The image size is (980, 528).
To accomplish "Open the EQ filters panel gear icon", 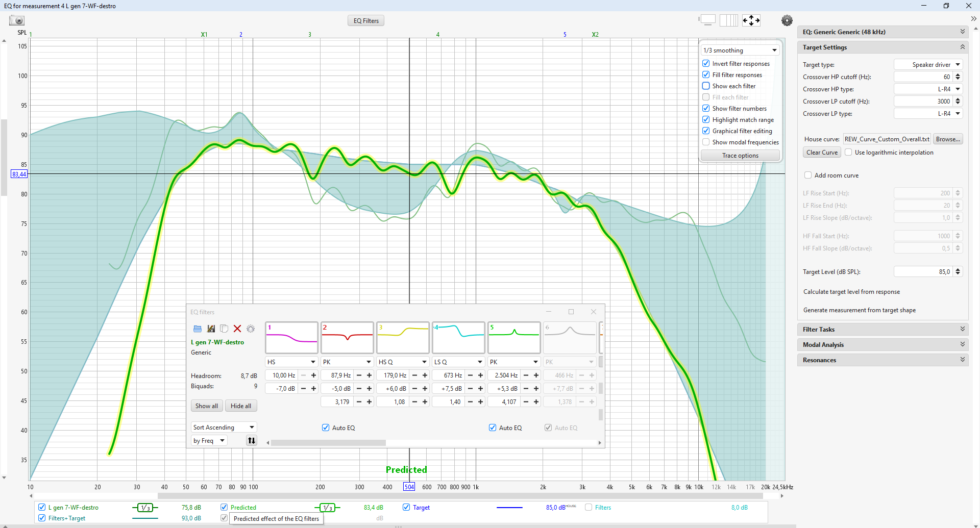I will [251, 329].
